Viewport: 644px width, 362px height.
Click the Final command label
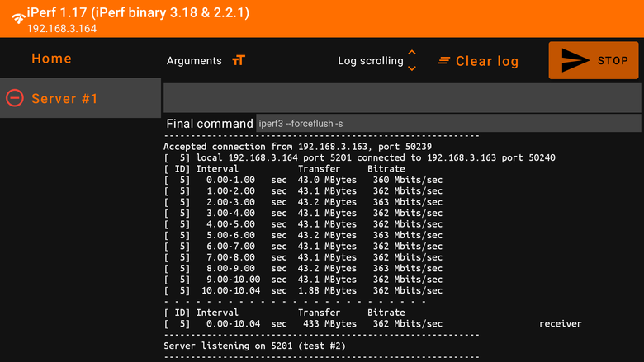tap(210, 124)
